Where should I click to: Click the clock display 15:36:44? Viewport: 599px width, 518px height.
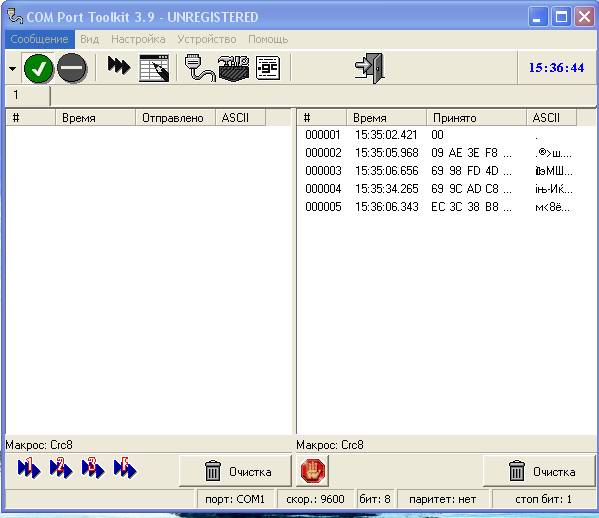tap(556, 68)
